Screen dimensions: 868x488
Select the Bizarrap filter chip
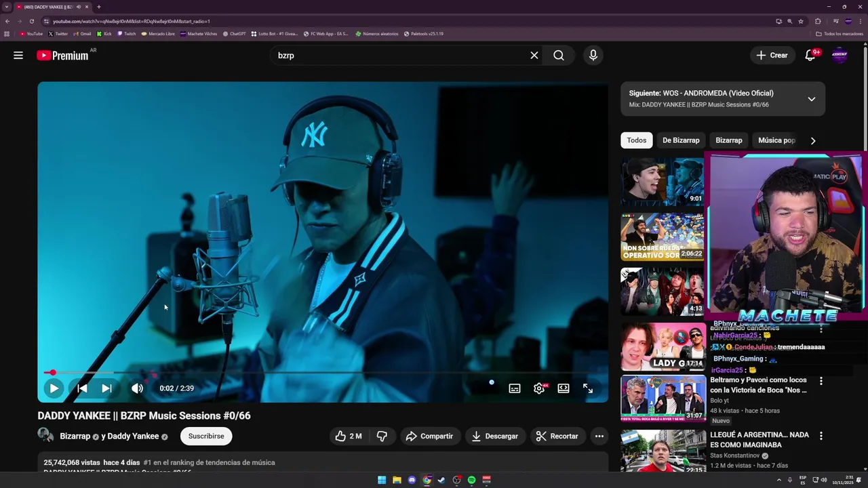pos(729,140)
